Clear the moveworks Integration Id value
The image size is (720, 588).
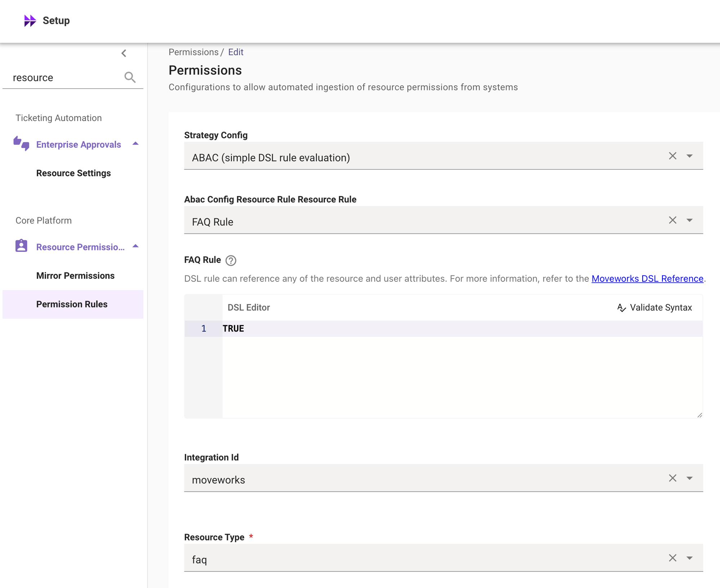(x=672, y=478)
